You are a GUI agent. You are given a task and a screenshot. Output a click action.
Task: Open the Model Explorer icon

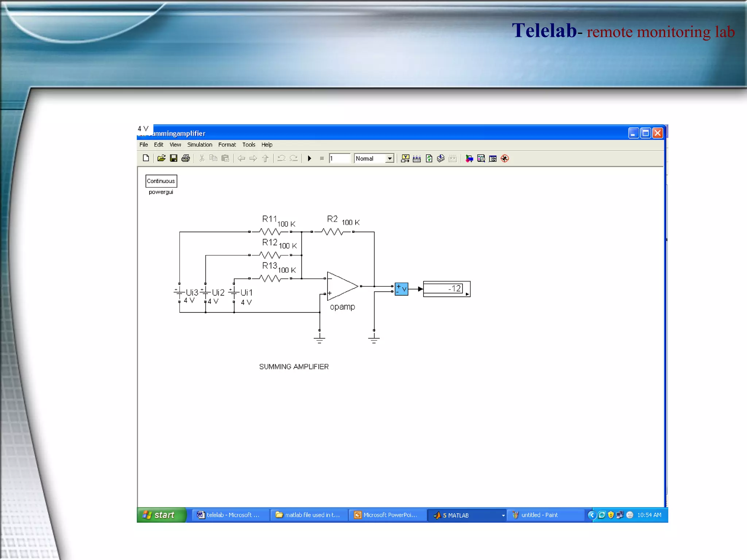pos(481,158)
